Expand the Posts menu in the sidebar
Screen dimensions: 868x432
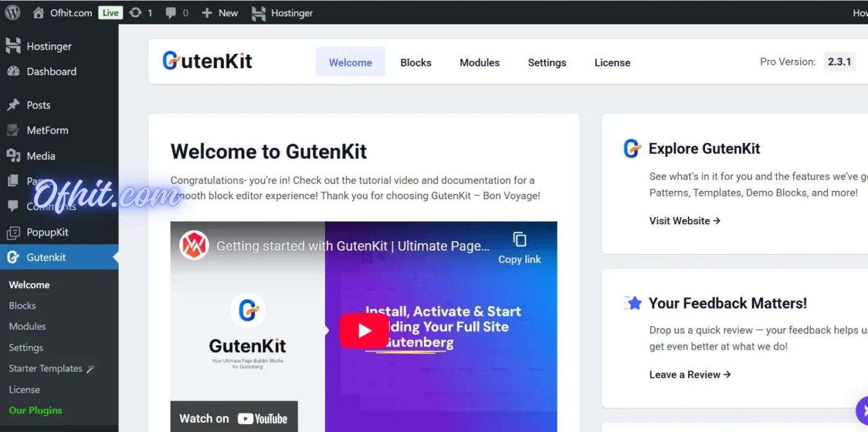(39, 105)
